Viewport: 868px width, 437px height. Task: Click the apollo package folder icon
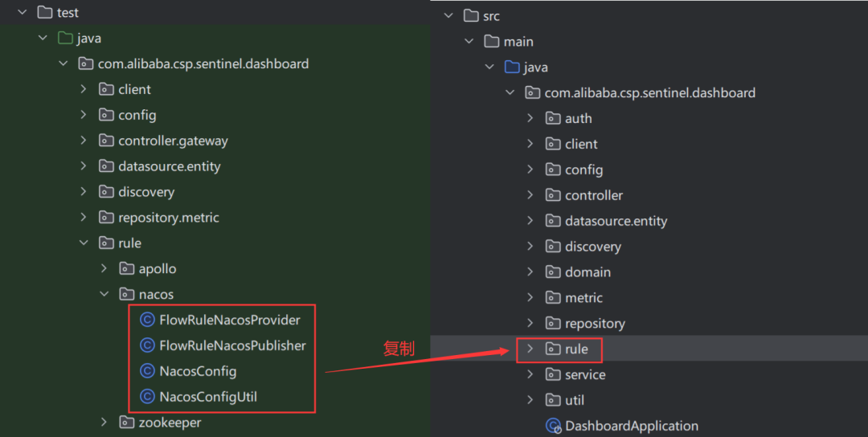point(127,268)
